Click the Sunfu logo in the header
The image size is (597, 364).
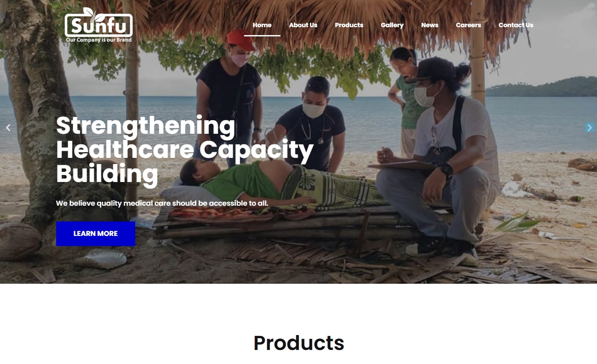[x=98, y=25]
